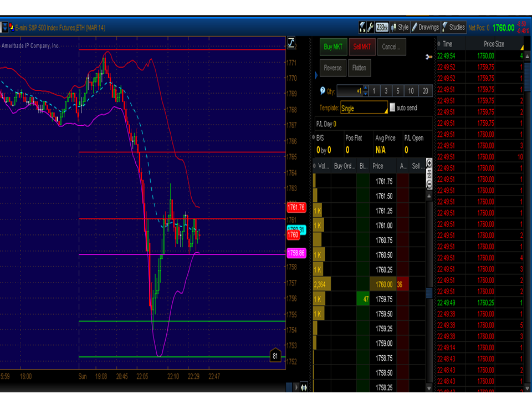Click the Qty help question mark icon

click(x=323, y=91)
